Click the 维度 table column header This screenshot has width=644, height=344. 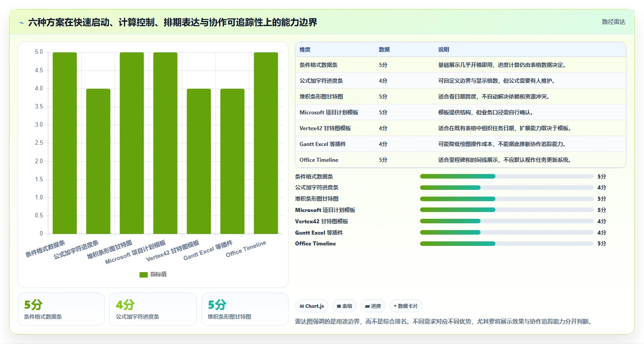click(x=305, y=50)
